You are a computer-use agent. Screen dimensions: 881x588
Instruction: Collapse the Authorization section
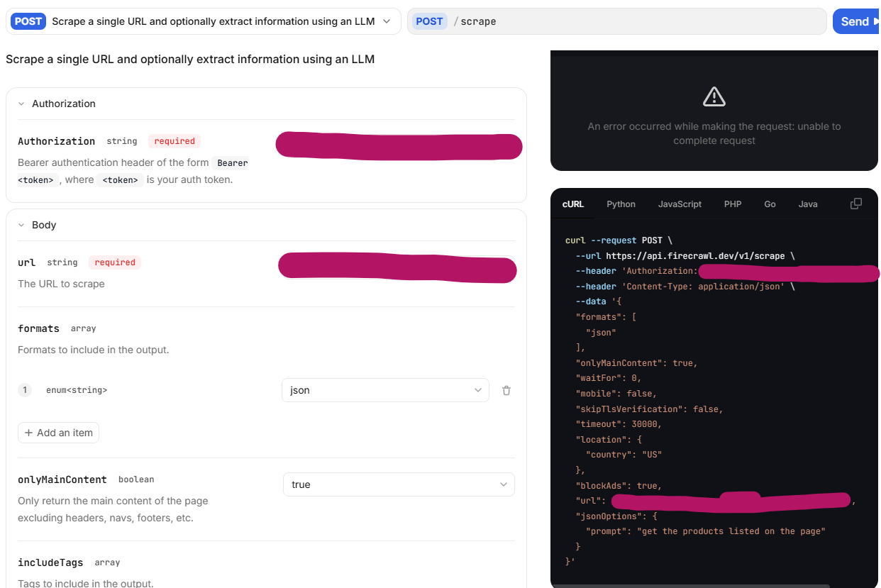click(x=22, y=104)
